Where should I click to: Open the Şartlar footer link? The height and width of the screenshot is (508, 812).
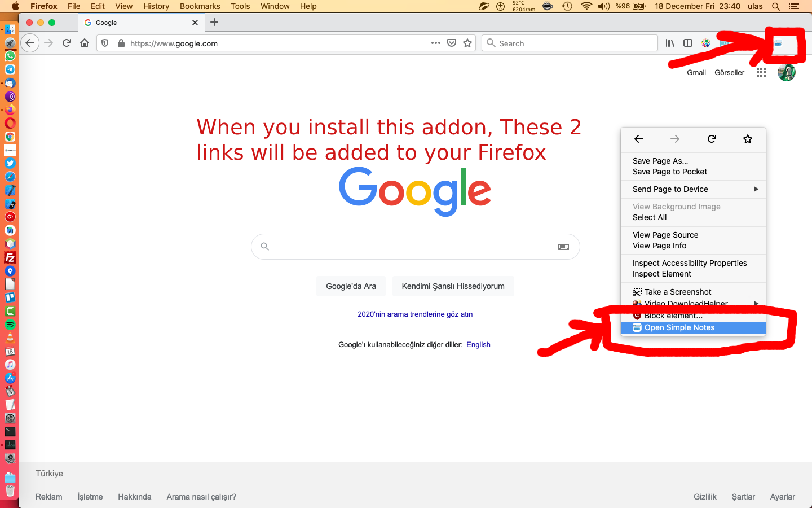(x=743, y=497)
